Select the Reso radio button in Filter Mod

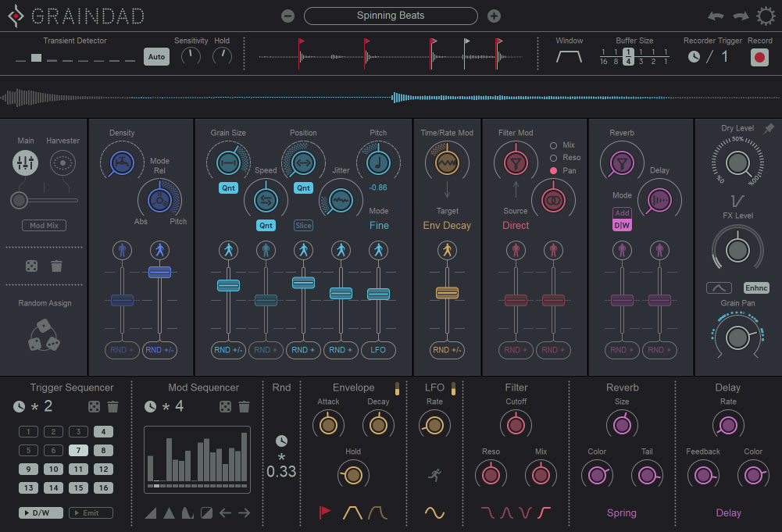tap(553, 158)
